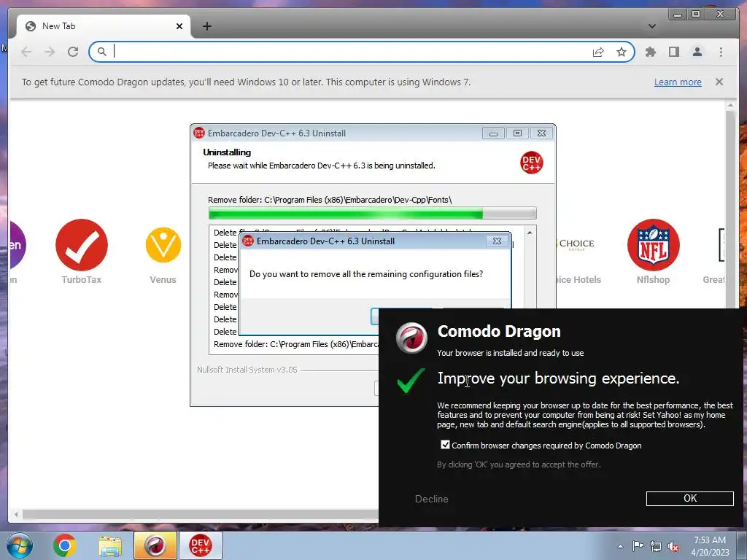Open the Learn more link
Screen dimensions: 747x560
click(x=678, y=82)
